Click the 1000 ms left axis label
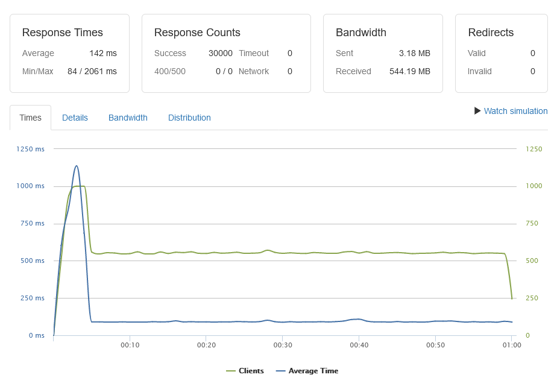Viewport: 560px width, 392px height. (30, 186)
